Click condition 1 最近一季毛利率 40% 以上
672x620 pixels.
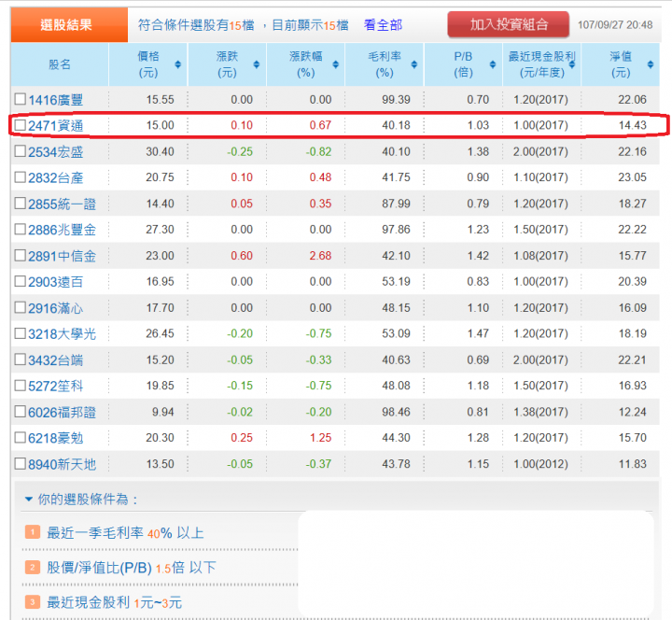(125, 533)
